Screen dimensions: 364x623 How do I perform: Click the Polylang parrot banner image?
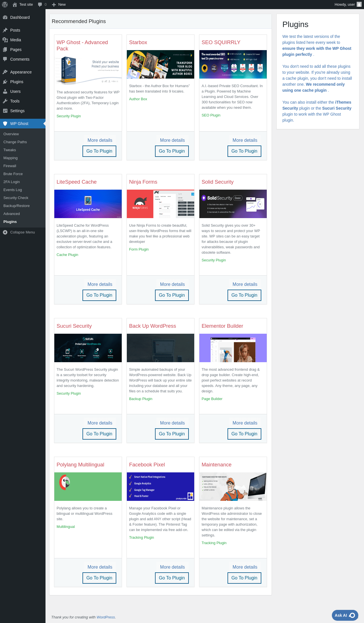click(x=88, y=487)
